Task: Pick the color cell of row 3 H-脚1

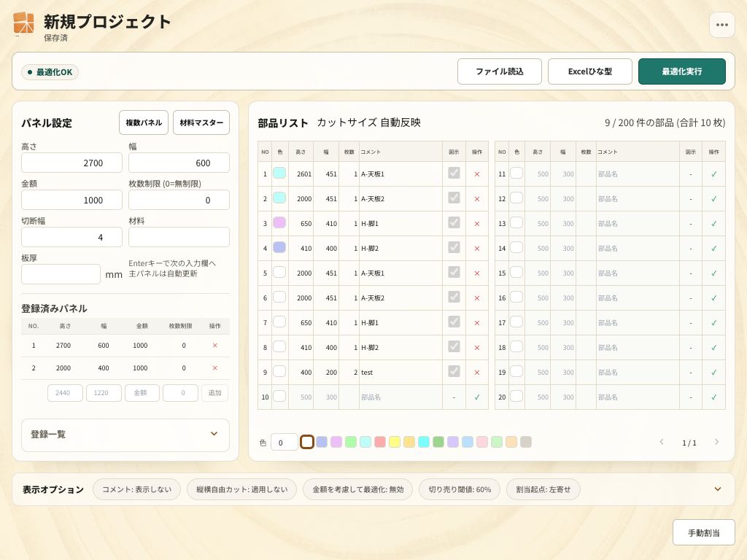Action: 279,222
